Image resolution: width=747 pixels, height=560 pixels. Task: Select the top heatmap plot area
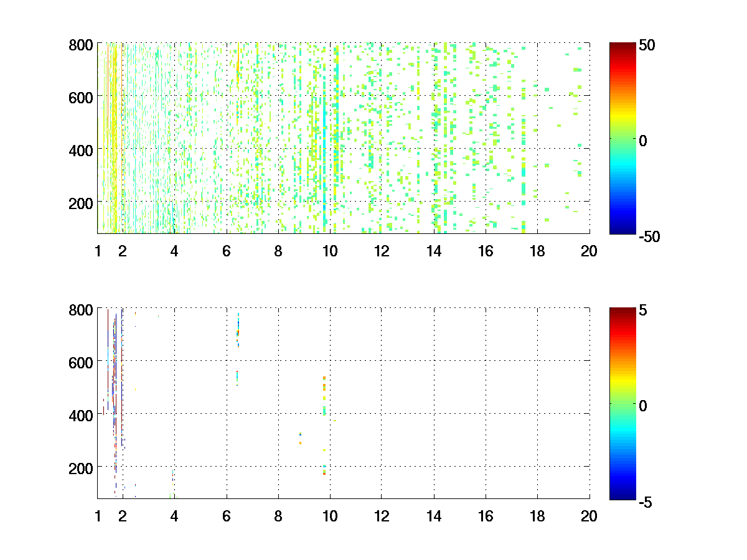point(343,138)
